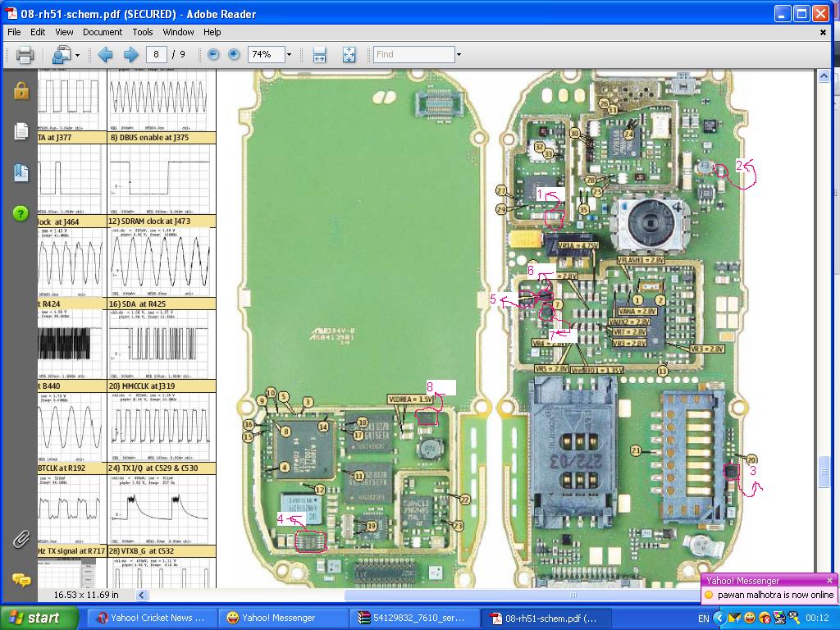Expand hidden system tray icons arrow

coord(719,619)
